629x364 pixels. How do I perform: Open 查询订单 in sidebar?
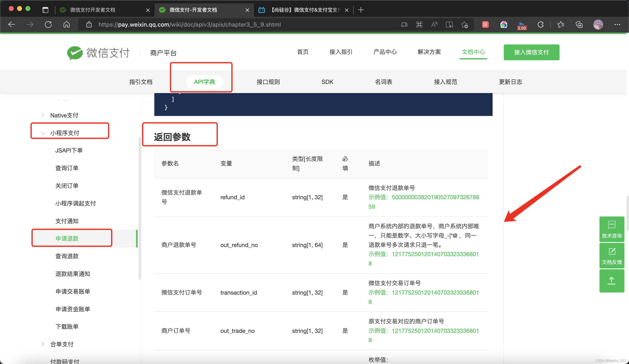click(67, 168)
